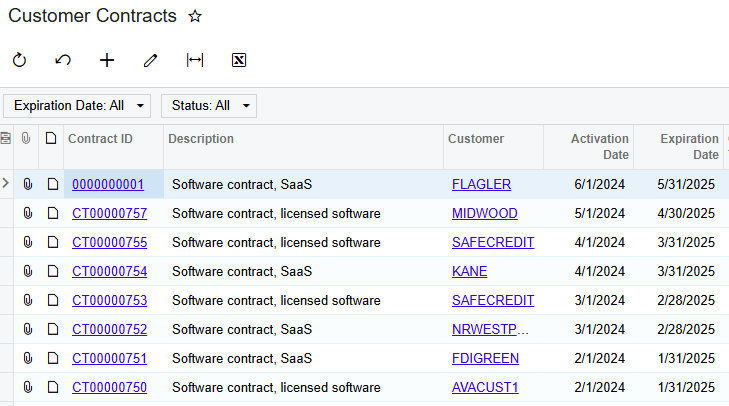This screenshot has height=406, width=729.
Task: Open the note for contract CT00000754
Action: click(53, 271)
